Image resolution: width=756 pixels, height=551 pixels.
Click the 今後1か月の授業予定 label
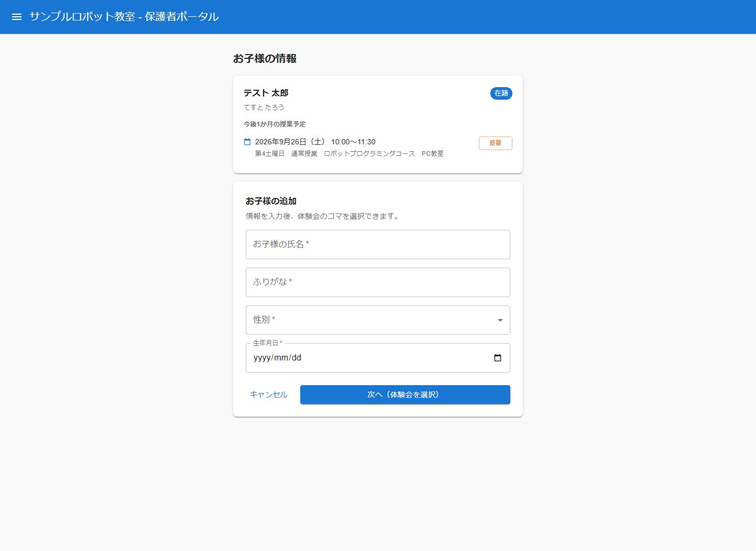coord(275,124)
